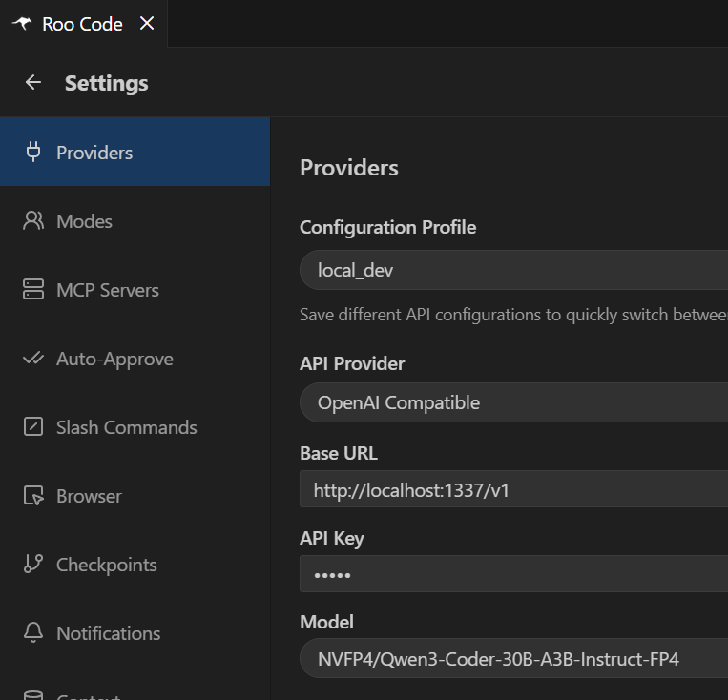Close the Roo Code tab

(147, 24)
